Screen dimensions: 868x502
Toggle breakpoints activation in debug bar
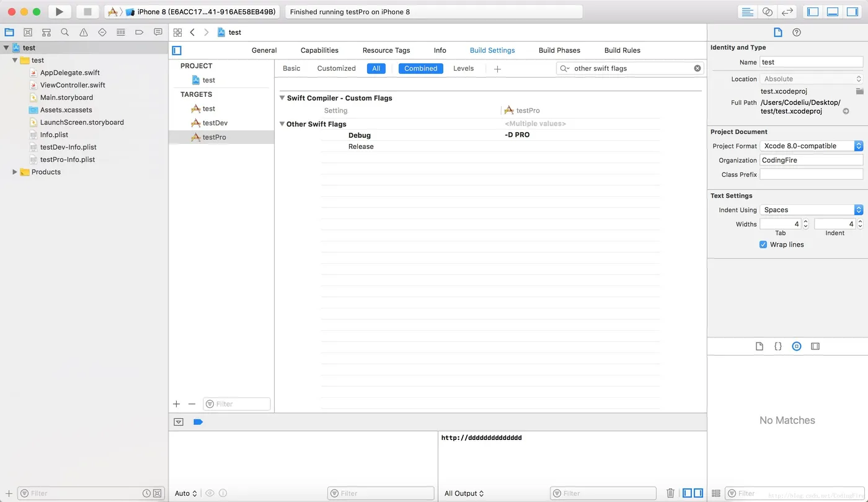(x=198, y=422)
